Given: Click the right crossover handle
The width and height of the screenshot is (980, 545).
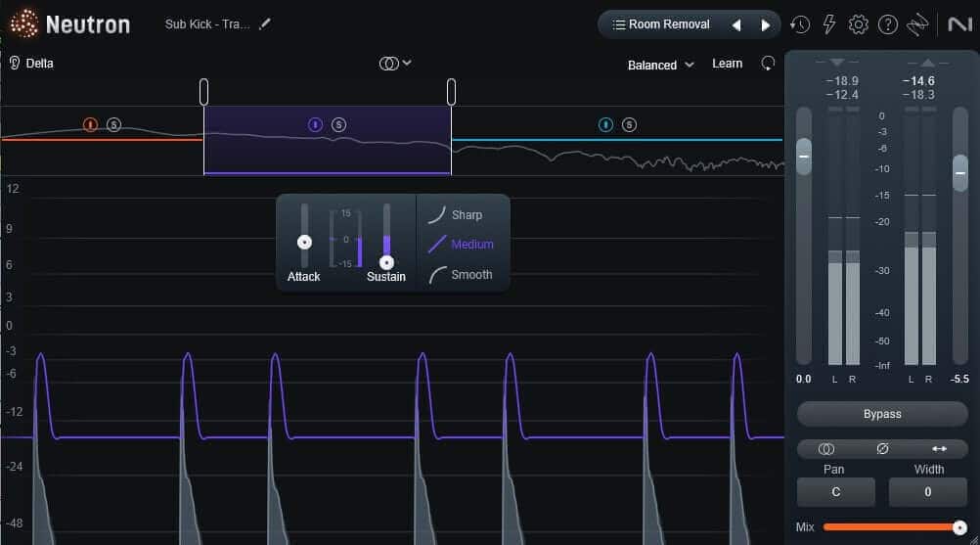Looking at the screenshot, I should click(451, 92).
